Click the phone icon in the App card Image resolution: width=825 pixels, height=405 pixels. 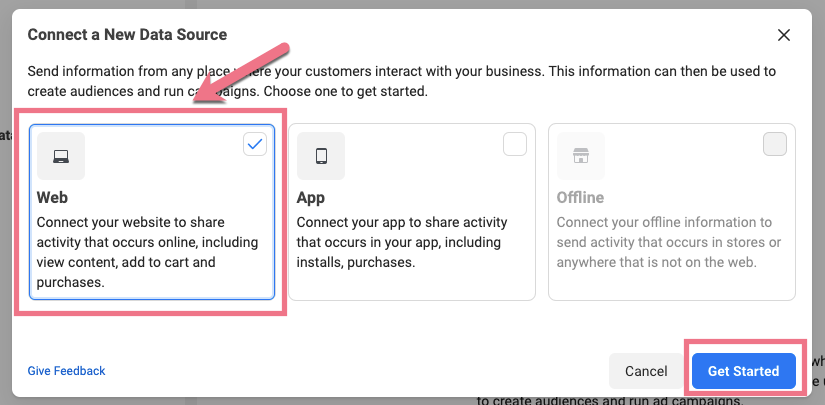click(321, 156)
